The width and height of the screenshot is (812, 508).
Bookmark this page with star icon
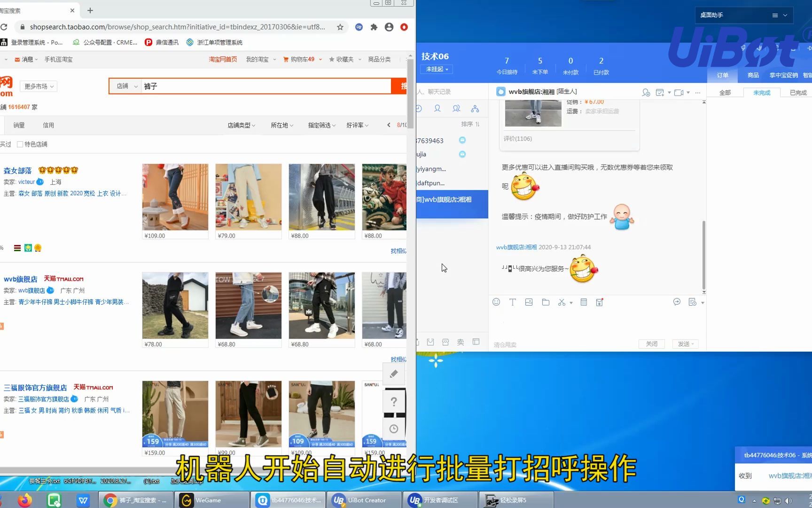click(340, 27)
